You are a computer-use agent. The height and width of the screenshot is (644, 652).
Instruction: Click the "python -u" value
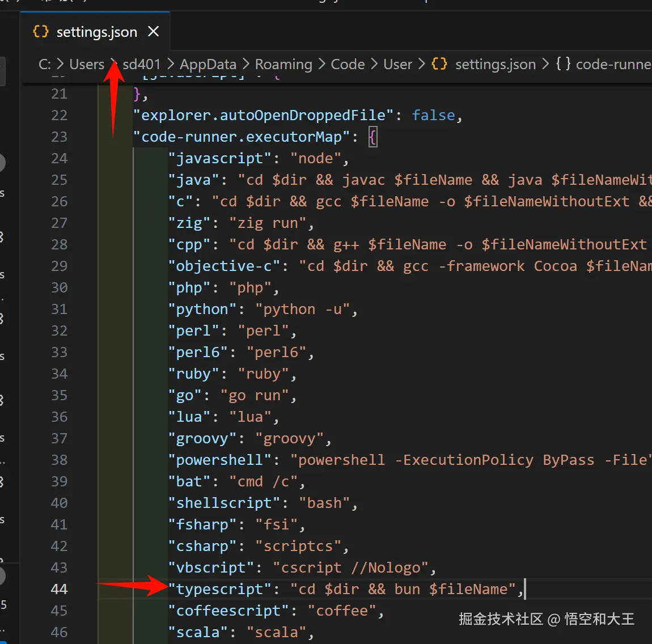point(303,310)
